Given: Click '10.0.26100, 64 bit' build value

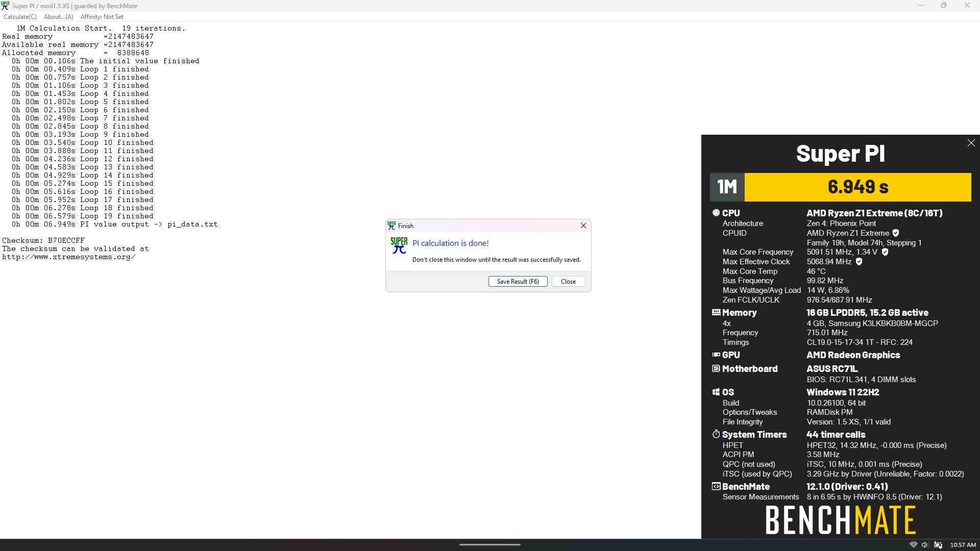Looking at the screenshot, I should point(836,403).
